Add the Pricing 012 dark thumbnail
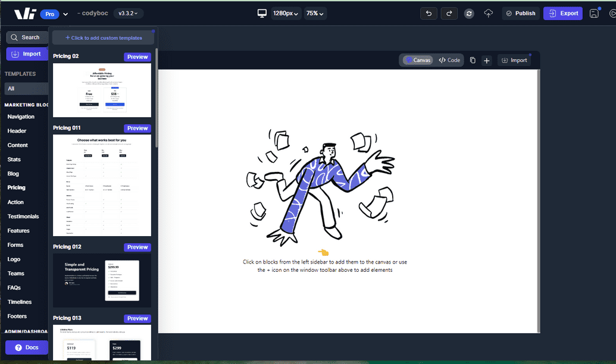The width and height of the screenshot is (616, 364). click(x=102, y=280)
